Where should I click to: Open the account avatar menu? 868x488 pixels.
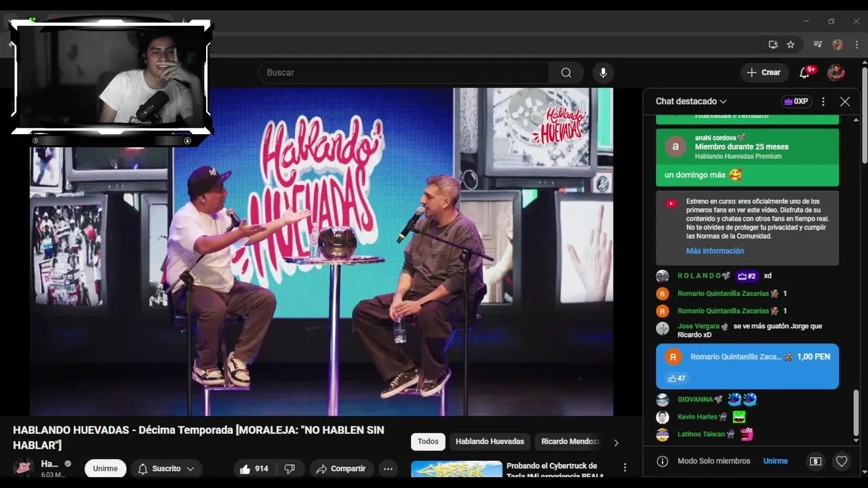[835, 73]
